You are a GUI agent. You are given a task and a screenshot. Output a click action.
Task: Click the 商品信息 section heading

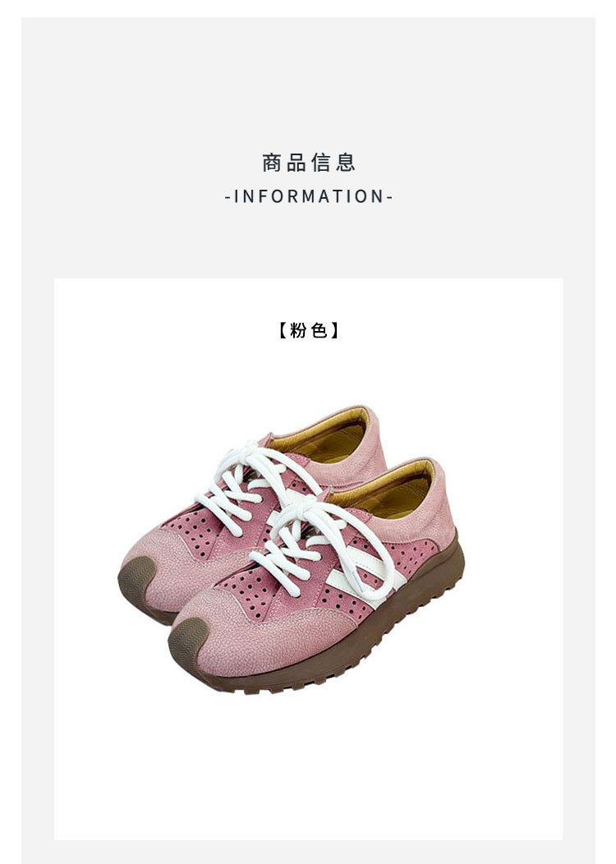pos(309,163)
